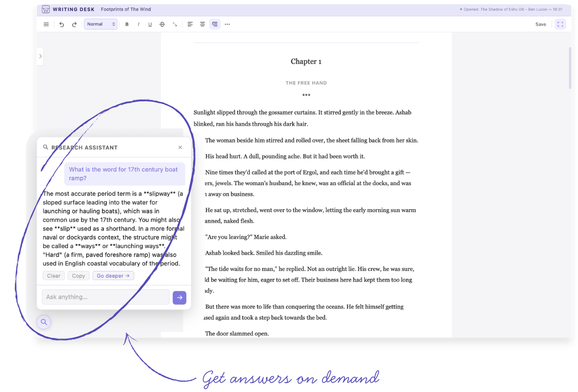The image size is (578, 392).
Task: Open the Normal paragraph style dropdown
Action: click(101, 24)
